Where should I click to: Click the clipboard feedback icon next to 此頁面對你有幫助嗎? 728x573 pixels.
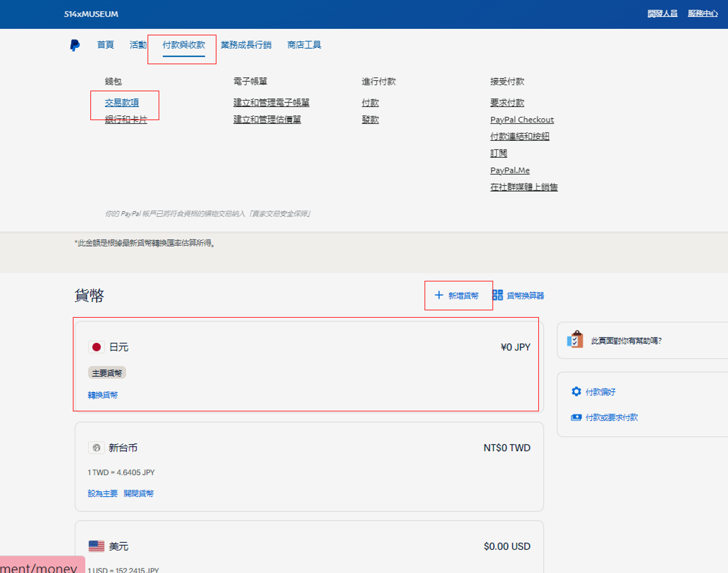click(x=575, y=340)
